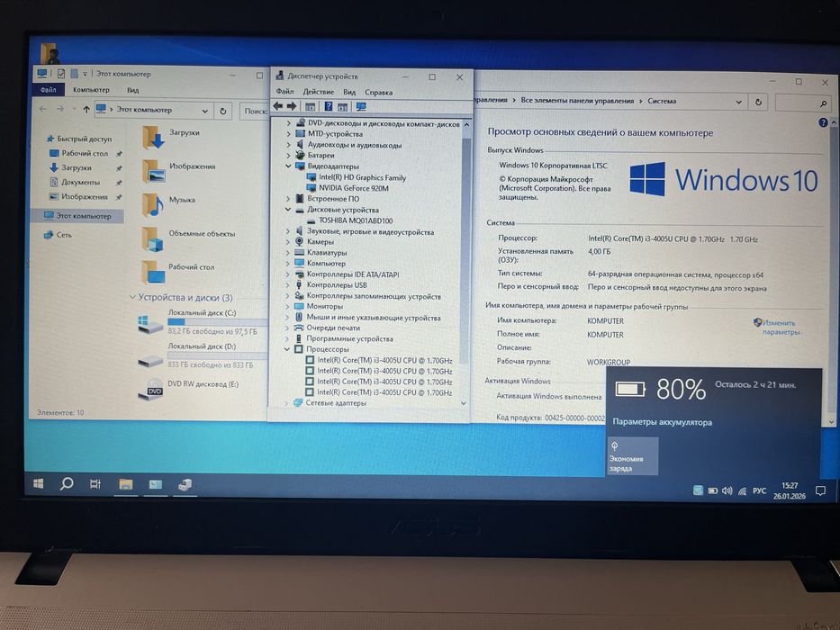The image size is (840, 630).
Task: Open Explorer address bar dropdown
Action: coord(205,111)
